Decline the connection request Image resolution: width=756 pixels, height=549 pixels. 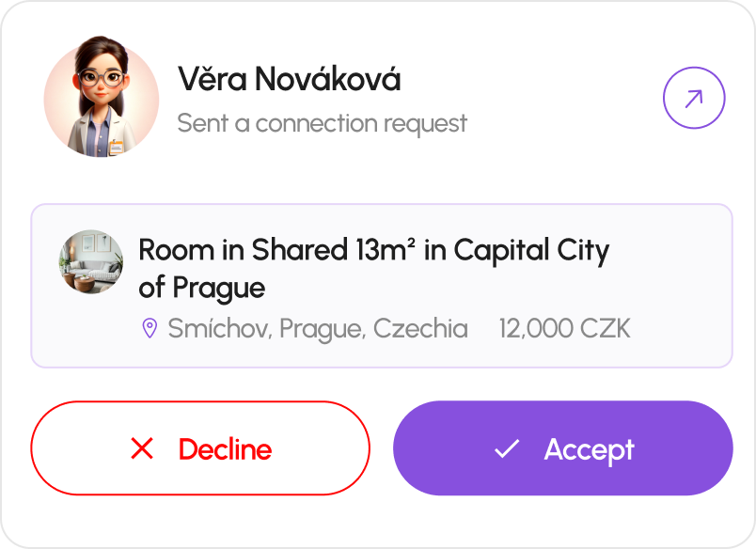(200, 448)
